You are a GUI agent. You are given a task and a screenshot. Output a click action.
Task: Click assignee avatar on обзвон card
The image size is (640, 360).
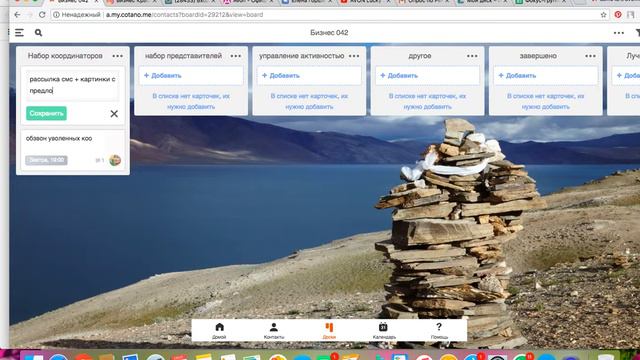coord(115,160)
